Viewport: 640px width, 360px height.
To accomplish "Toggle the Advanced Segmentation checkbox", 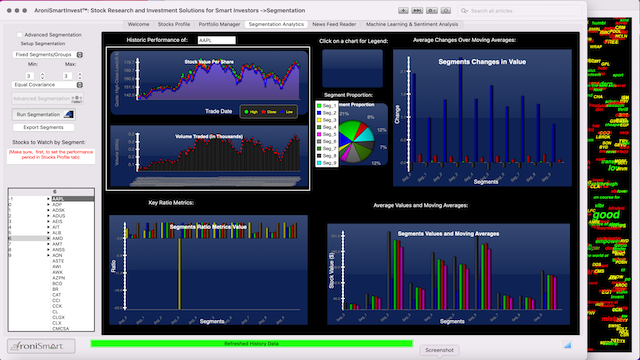I will pos(20,35).
